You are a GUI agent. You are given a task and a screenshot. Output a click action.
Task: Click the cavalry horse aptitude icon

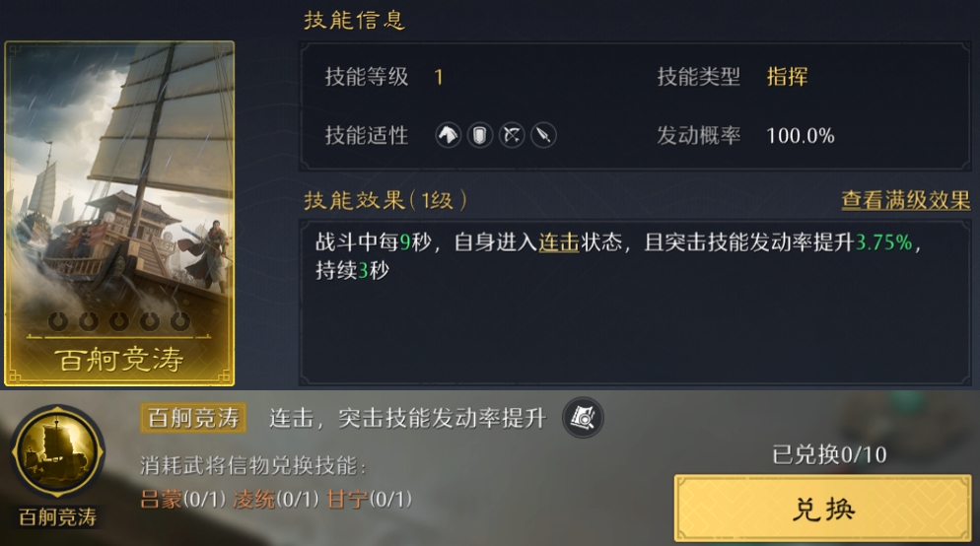(449, 135)
